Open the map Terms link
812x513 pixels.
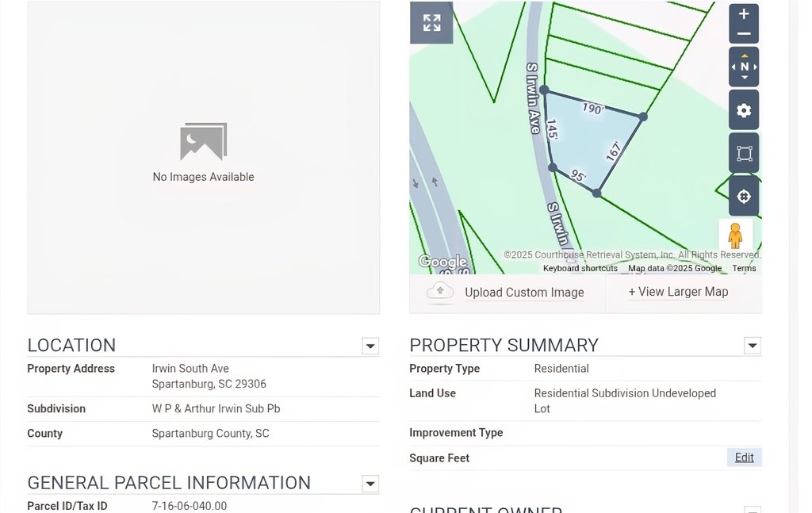[x=744, y=269]
